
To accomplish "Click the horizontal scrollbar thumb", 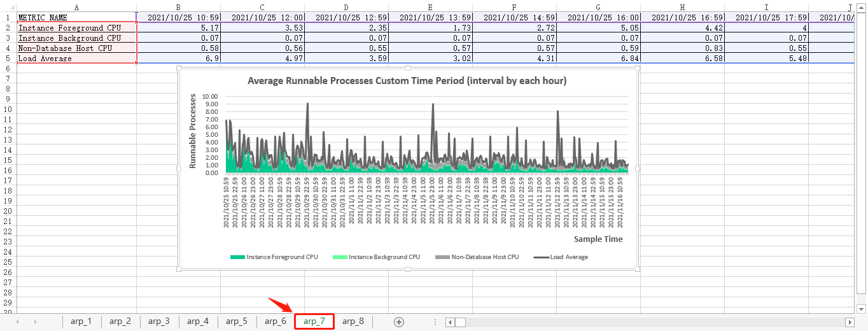I will pyautogui.click(x=461, y=322).
